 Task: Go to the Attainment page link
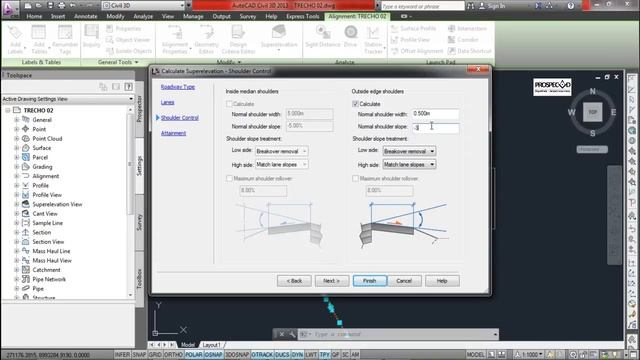[x=173, y=133]
